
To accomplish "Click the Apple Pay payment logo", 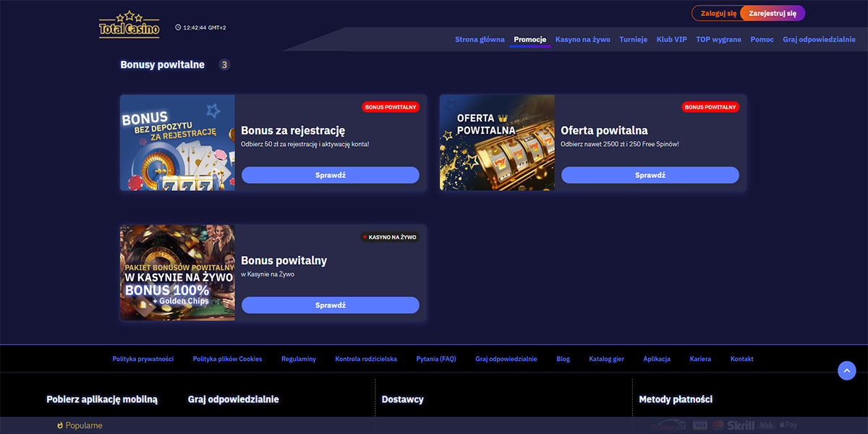I will (788, 425).
